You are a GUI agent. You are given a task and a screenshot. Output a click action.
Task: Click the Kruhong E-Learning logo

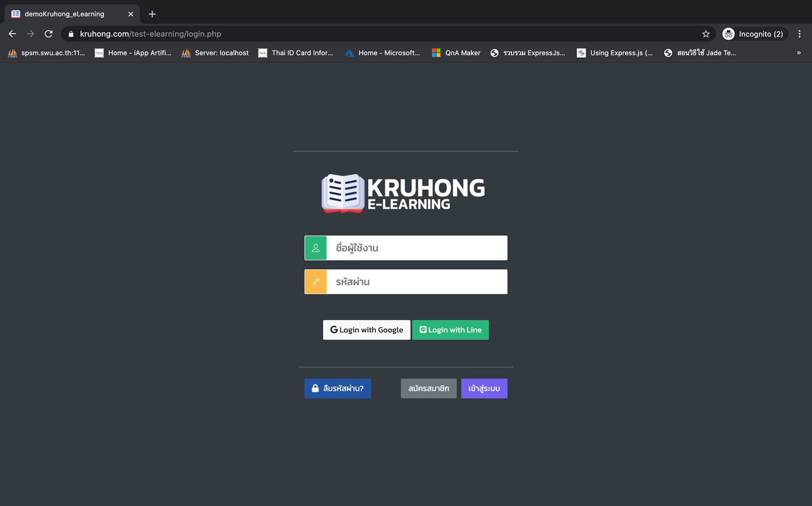coord(403,193)
